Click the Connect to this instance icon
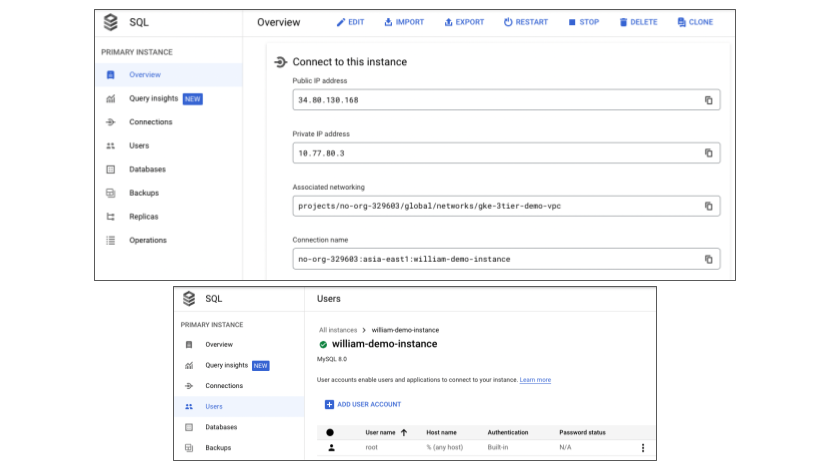 coord(281,62)
